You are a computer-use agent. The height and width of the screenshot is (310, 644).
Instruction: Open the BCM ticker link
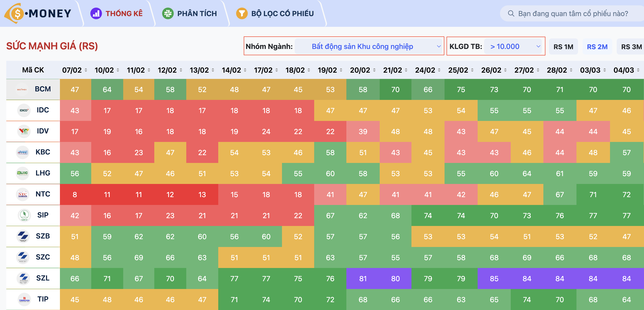point(43,89)
